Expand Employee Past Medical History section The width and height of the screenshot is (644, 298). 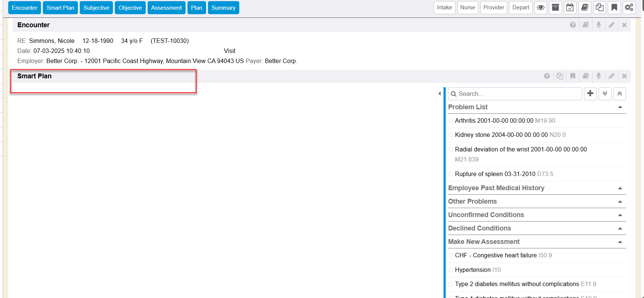tap(620, 188)
